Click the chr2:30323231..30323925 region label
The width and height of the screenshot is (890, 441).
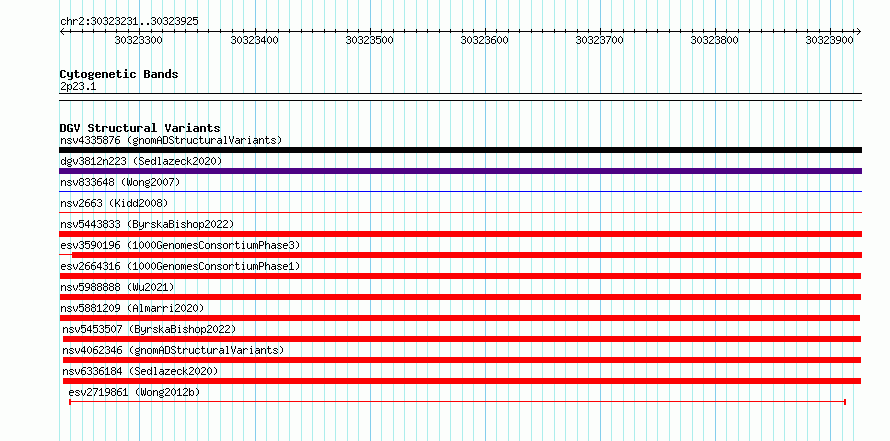129,22
